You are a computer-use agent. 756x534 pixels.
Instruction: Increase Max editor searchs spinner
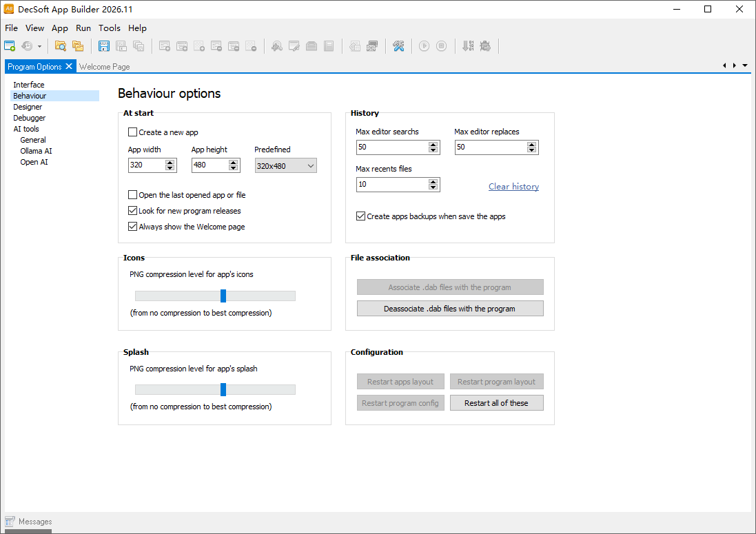click(x=433, y=144)
